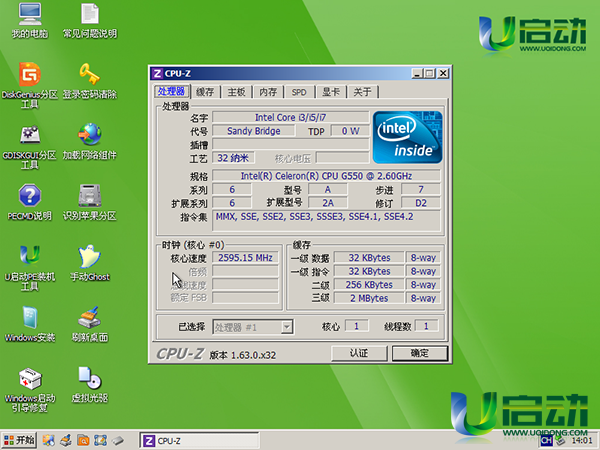Screen dimensions: 600x450
Task: Click the 步进 value 7
Action: coord(421,189)
